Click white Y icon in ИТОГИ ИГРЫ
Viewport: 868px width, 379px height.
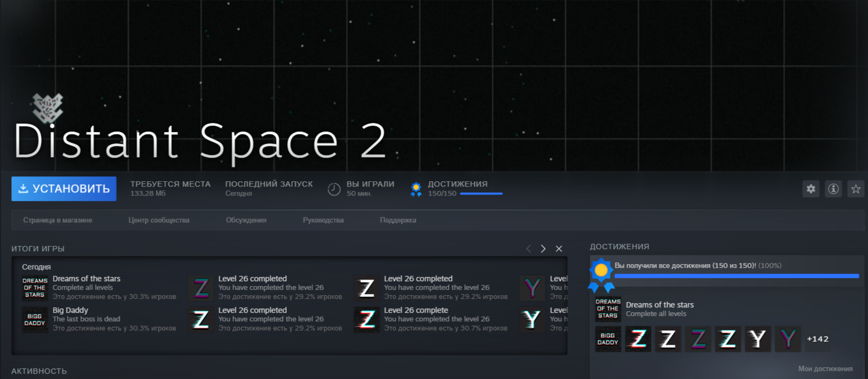(532, 319)
